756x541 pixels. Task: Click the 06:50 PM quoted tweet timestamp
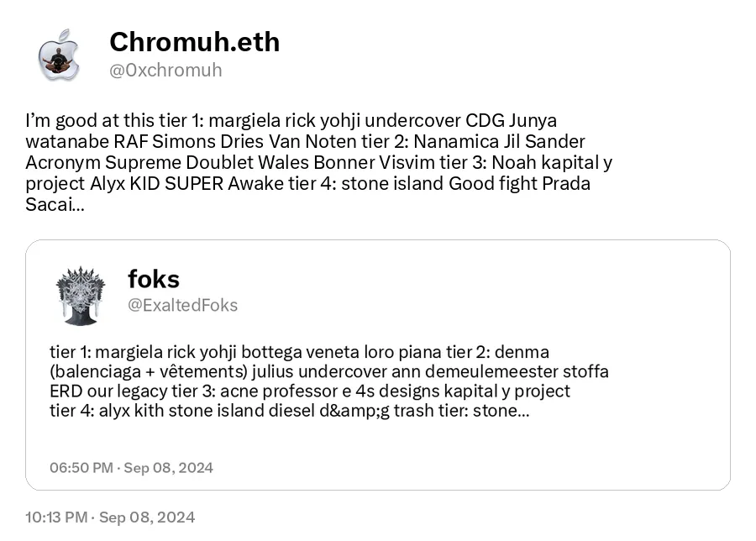pyautogui.click(x=131, y=468)
